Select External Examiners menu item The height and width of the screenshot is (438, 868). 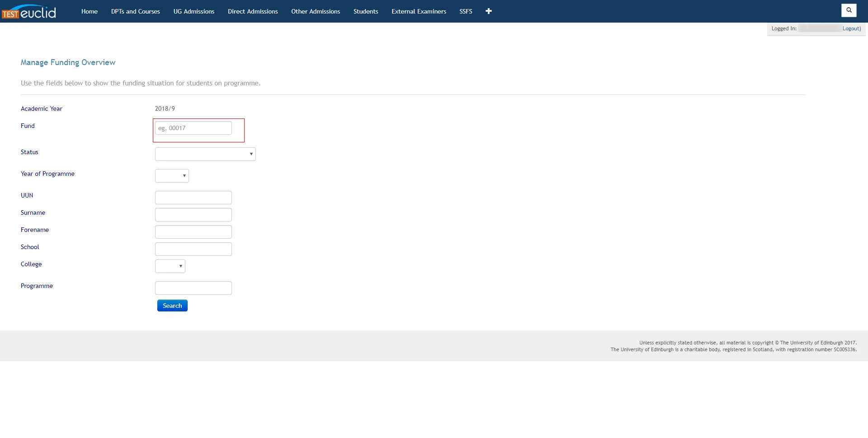419,11
